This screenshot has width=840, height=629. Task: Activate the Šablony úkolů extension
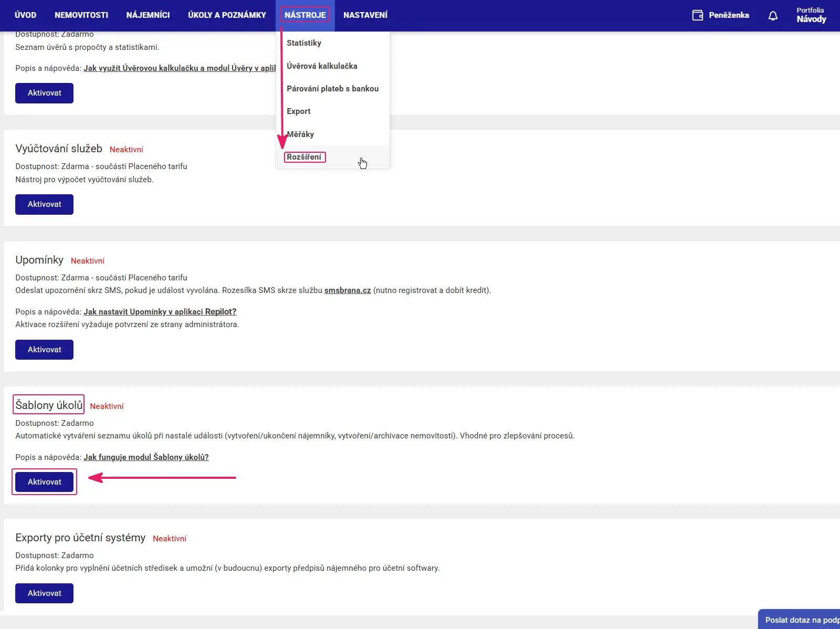(44, 482)
